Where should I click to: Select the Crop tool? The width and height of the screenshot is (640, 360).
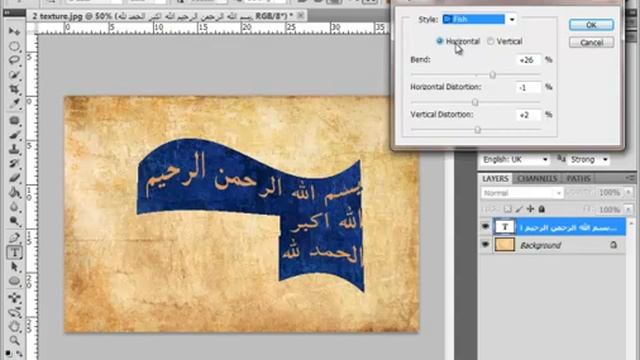pos(14,89)
